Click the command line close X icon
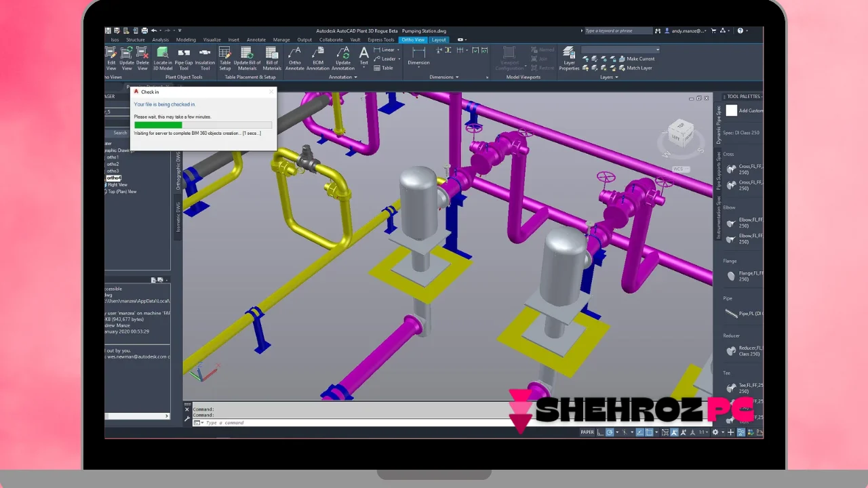868x488 pixels. coord(187,409)
